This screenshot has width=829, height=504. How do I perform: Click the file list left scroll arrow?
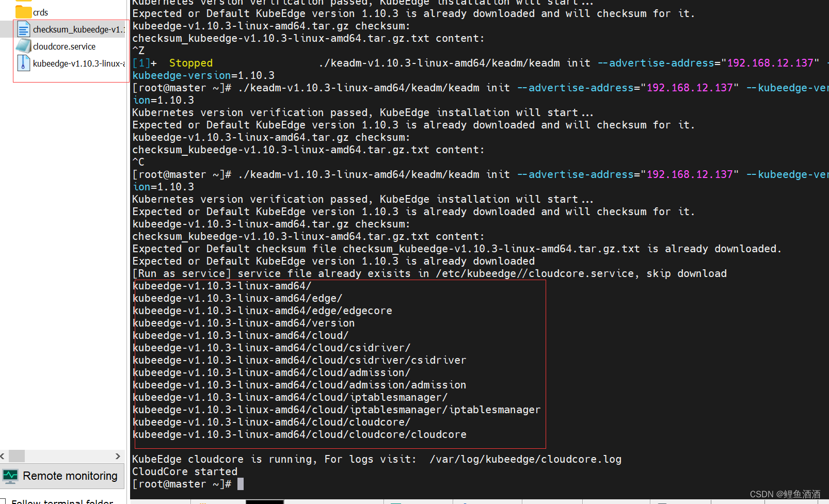click(x=3, y=456)
